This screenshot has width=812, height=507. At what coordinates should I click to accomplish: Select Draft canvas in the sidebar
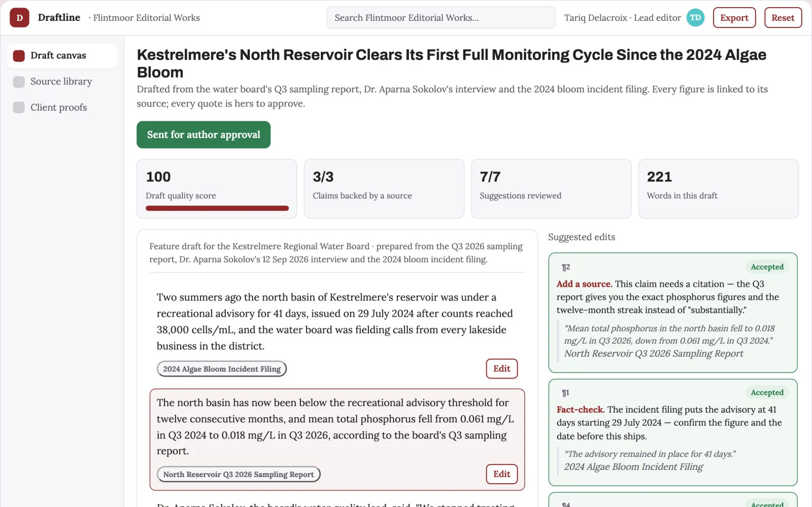coord(62,56)
